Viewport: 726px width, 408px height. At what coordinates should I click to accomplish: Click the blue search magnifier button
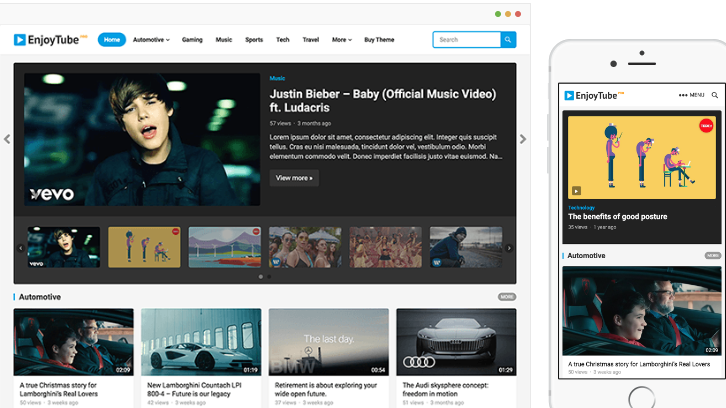(508, 40)
